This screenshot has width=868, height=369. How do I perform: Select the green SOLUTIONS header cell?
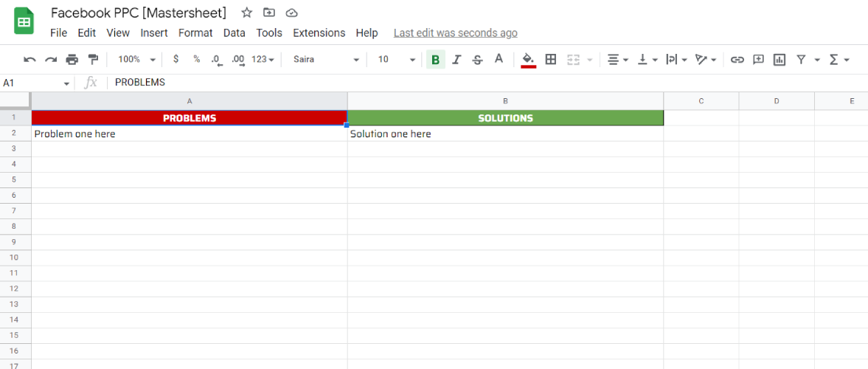(x=505, y=118)
